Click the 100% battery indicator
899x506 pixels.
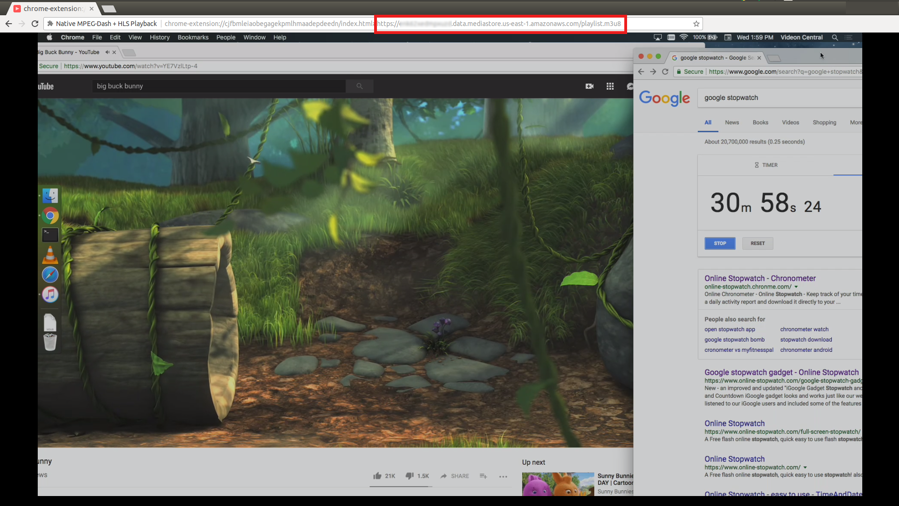705,37
